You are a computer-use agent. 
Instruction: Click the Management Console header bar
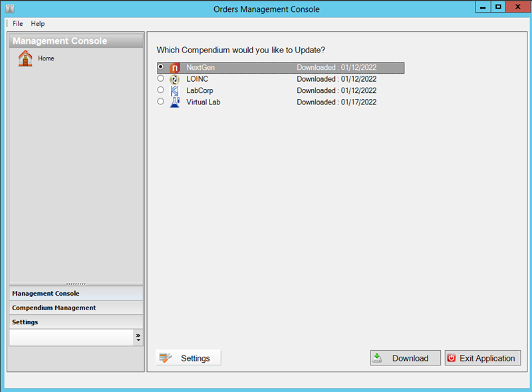point(76,41)
